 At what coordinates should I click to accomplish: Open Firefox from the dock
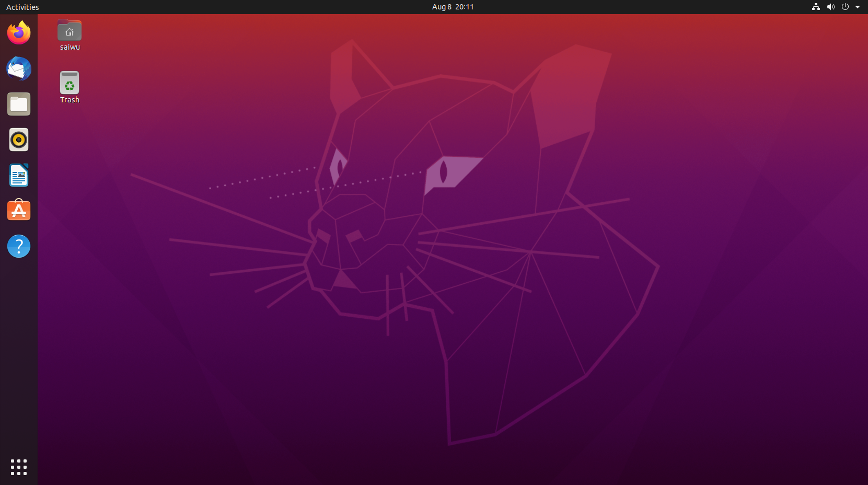[x=19, y=33]
